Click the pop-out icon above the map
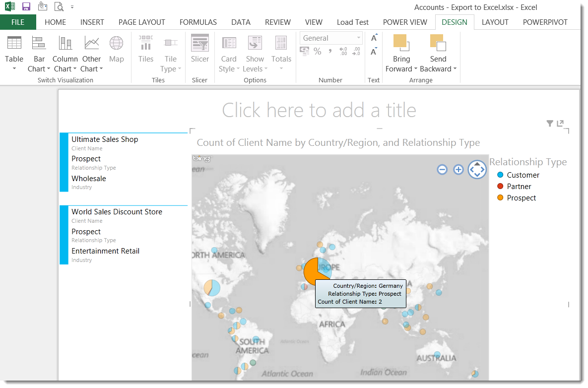 [x=560, y=124]
